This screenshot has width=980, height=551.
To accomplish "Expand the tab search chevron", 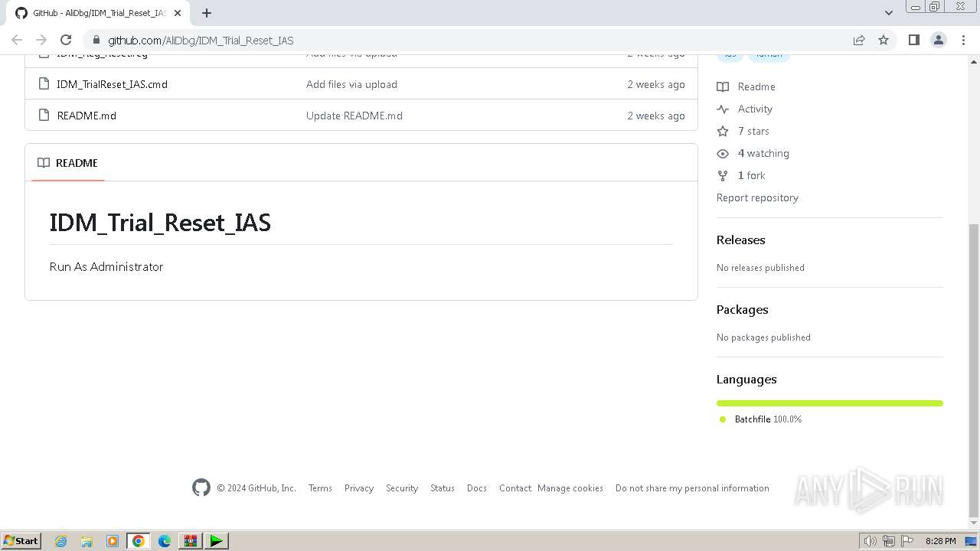I will point(889,13).
